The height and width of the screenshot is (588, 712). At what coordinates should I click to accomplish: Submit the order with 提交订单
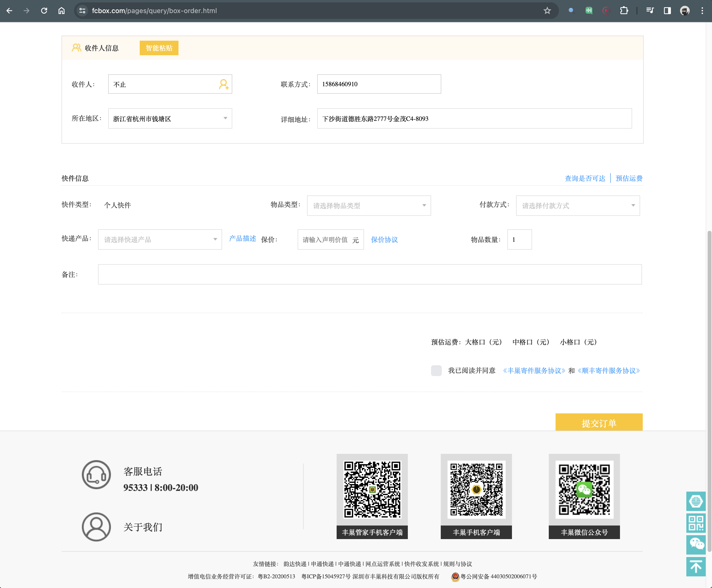click(599, 422)
